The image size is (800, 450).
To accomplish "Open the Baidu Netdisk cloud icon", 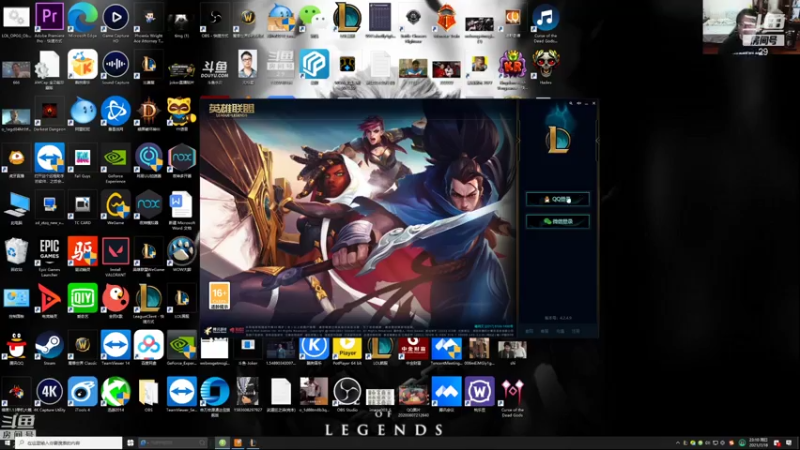I will pyautogui.click(x=149, y=345).
